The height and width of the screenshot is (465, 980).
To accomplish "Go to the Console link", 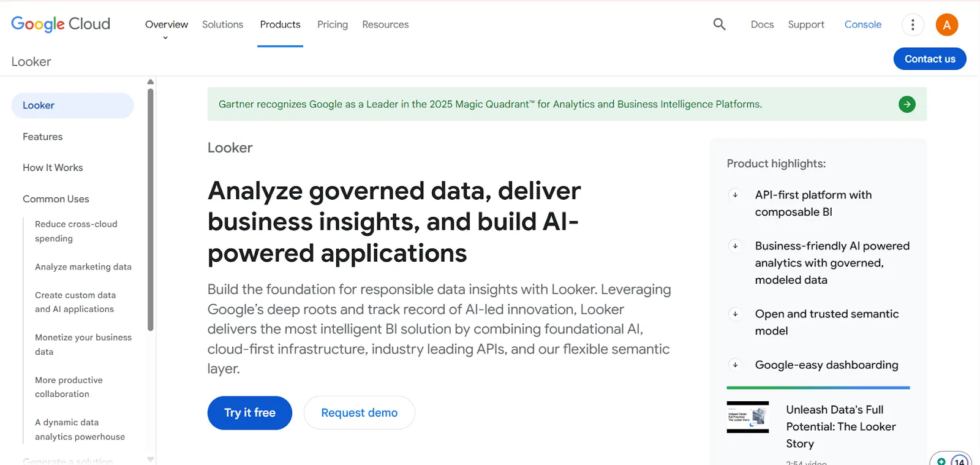I will tap(863, 25).
